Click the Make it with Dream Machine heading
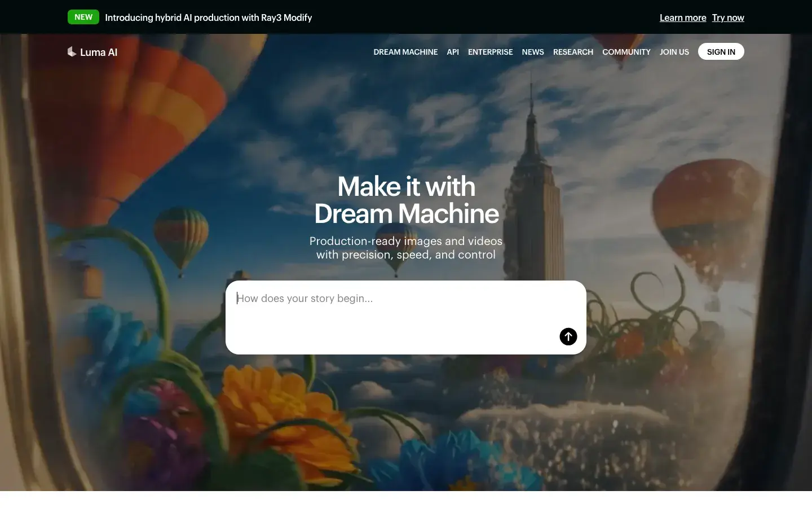This screenshot has height=508, width=812. [x=406, y=199]
